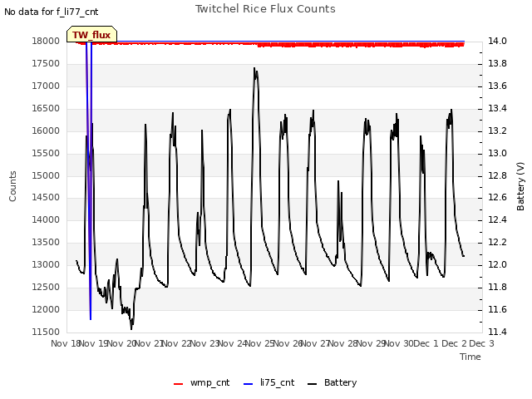Click the 12.0 battery tick label
This screenshot has height=399, width=532.
(497, 264)
